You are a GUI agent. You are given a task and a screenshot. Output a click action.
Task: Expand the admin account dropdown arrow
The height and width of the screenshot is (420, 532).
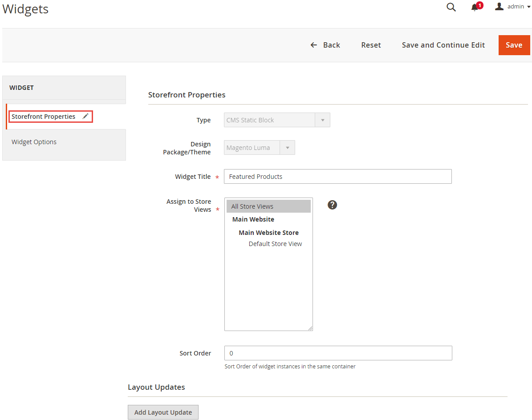tap(528, 7)
